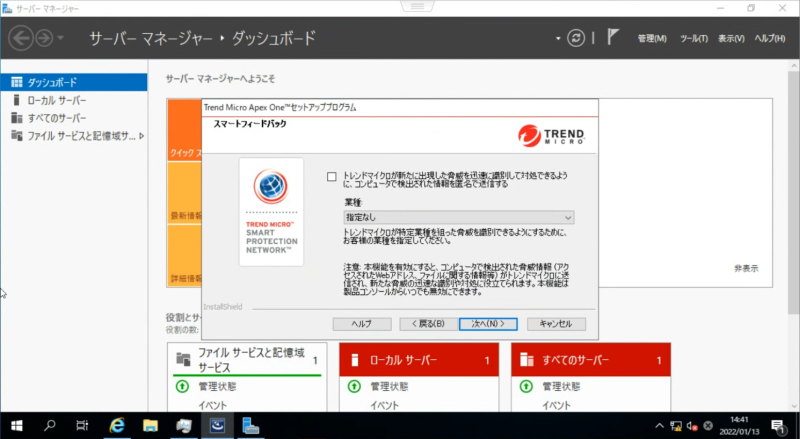
Task: Check the anonymous threat info feedback checkbox
Action: pos(332,177)
